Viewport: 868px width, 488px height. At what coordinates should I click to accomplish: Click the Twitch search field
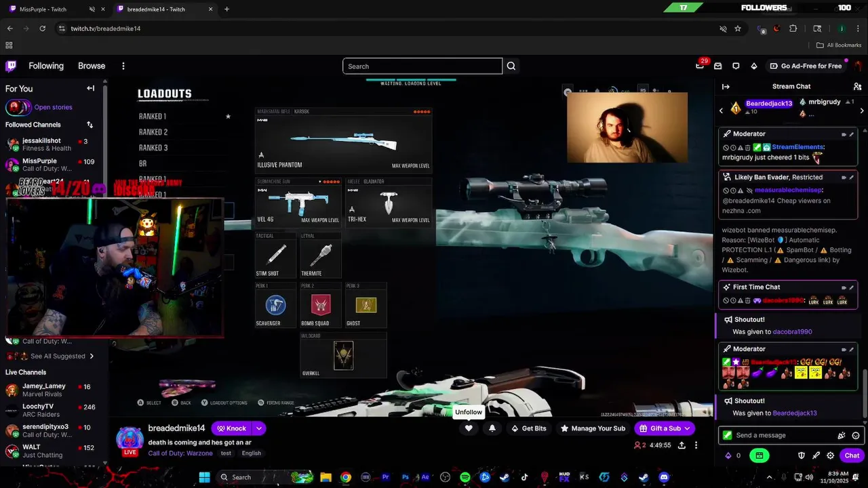[422, 66]
